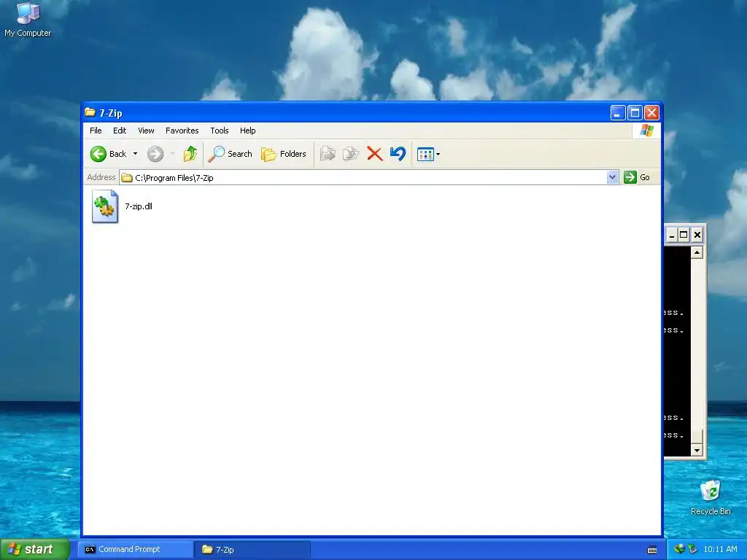Undo the last action with blue arrow

click(x=398, y=154)
